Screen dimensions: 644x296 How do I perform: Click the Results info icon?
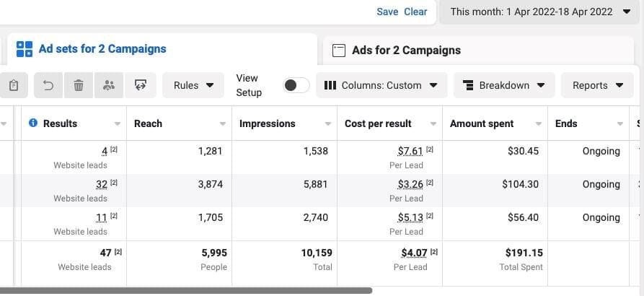[x=33, y=123]
